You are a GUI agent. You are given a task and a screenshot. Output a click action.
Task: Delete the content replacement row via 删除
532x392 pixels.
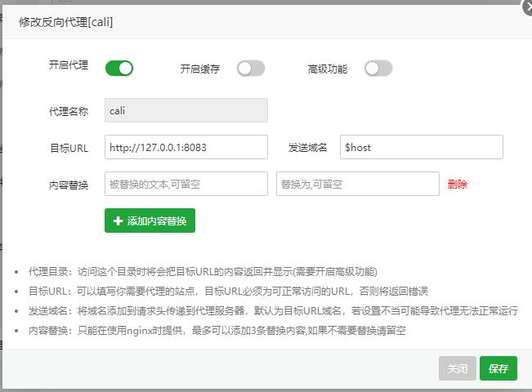click(x=458, y=184)
